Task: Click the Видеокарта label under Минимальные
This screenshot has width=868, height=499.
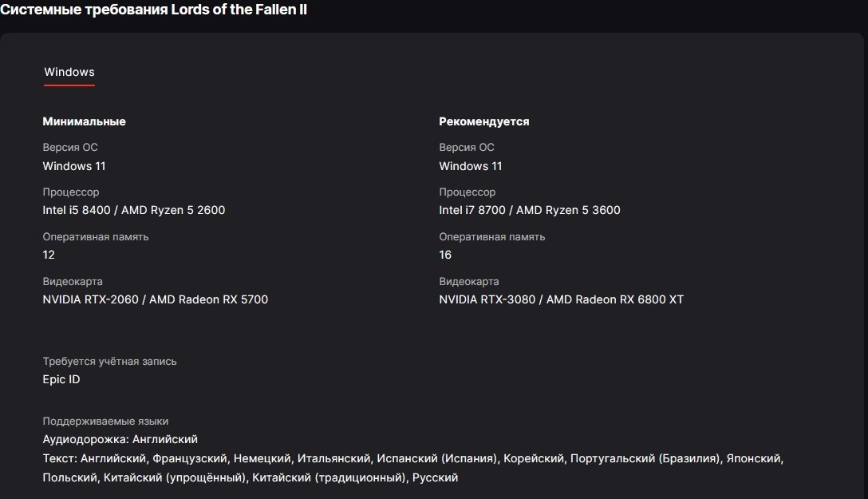Action: [x=73, y=282]
